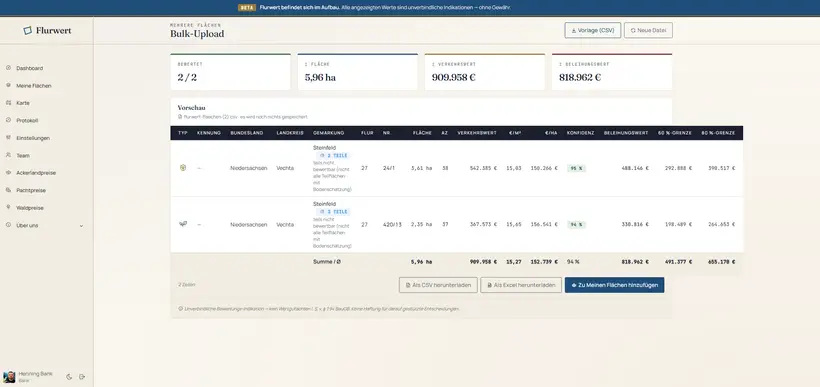Click the value 367.573 €
820x387 pixels.
coord(483,224)
